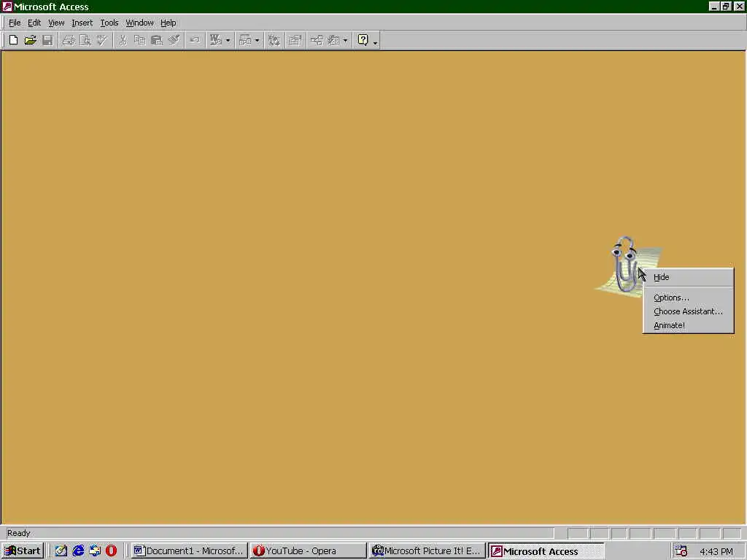Click the Open database folder icon
The image size is (747, 560).
30,41
